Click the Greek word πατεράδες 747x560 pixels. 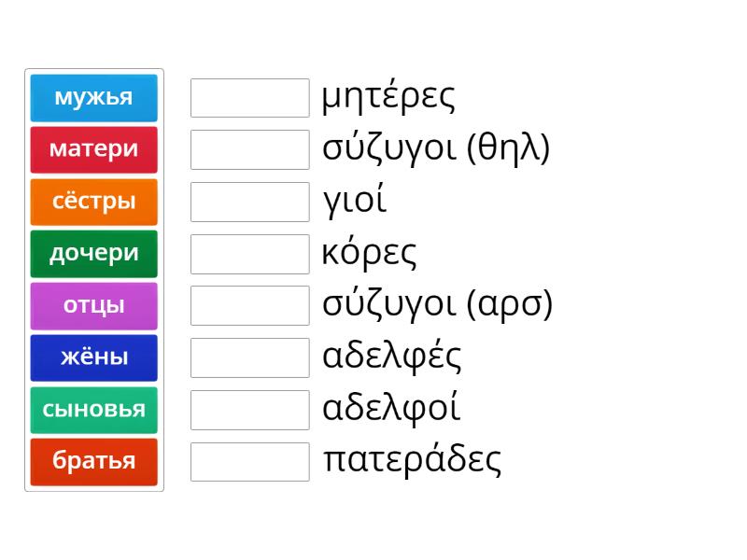coord(412,460)
